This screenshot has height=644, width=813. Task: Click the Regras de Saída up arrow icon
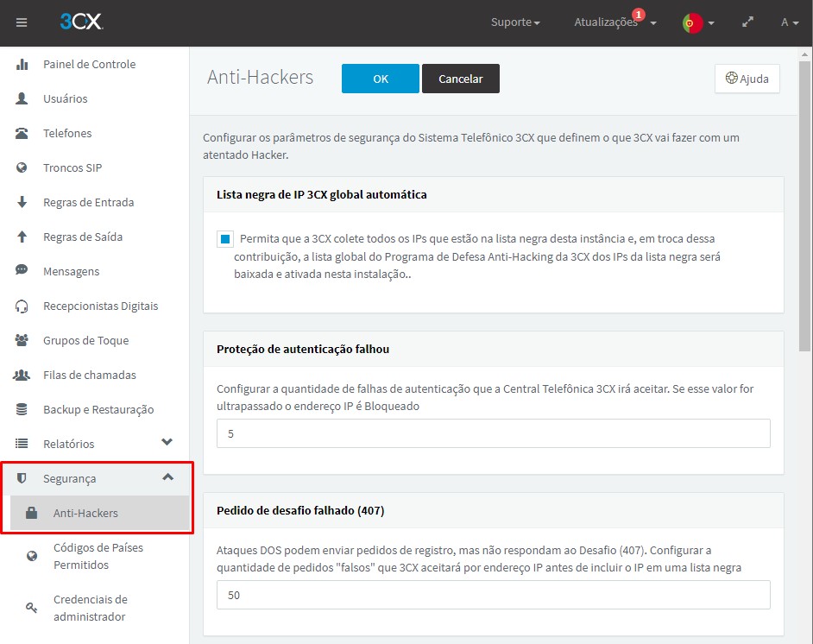(22, 237)
